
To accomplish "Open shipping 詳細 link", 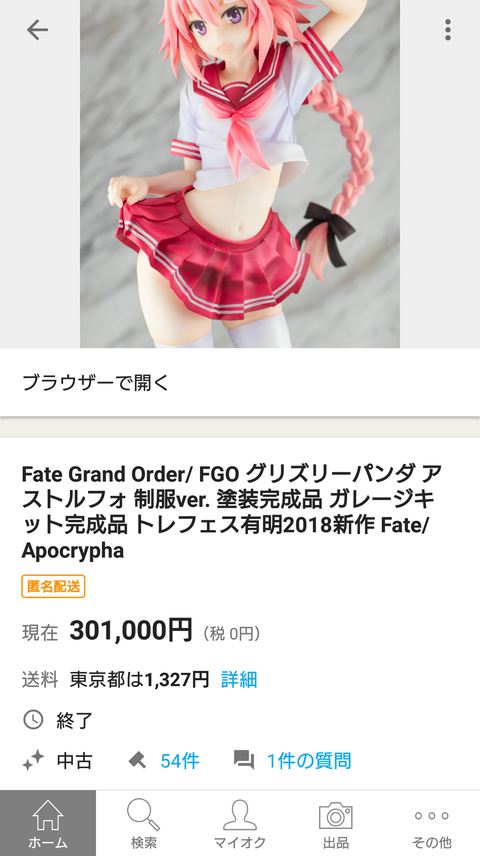I will click(x=239, y=680).
